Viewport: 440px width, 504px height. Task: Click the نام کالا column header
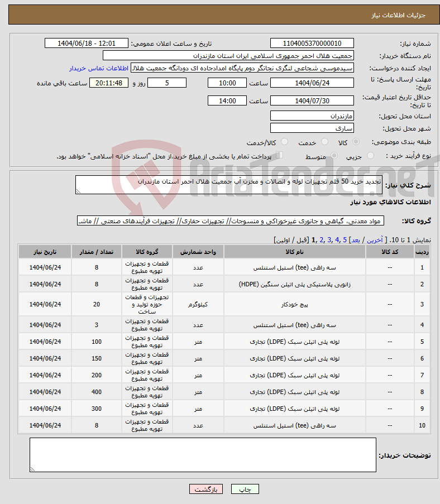pos(295,252)
